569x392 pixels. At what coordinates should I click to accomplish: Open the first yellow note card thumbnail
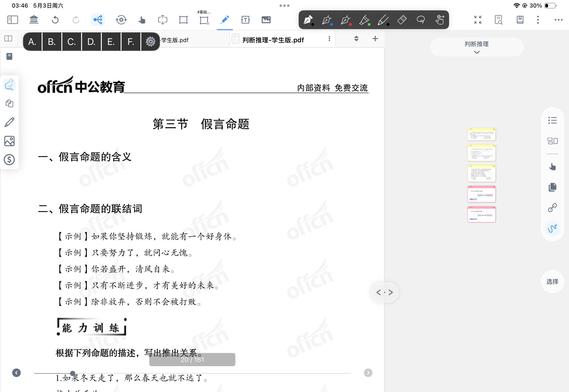tap(481, 134)
